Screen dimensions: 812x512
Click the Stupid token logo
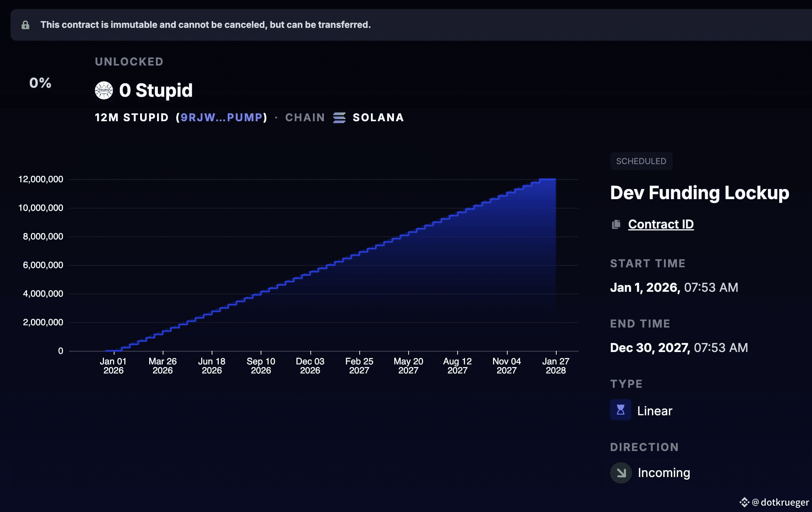click(x=104, y=90)
